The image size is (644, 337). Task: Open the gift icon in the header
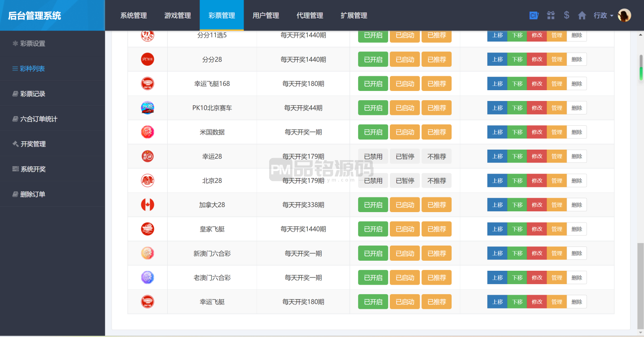551,16
